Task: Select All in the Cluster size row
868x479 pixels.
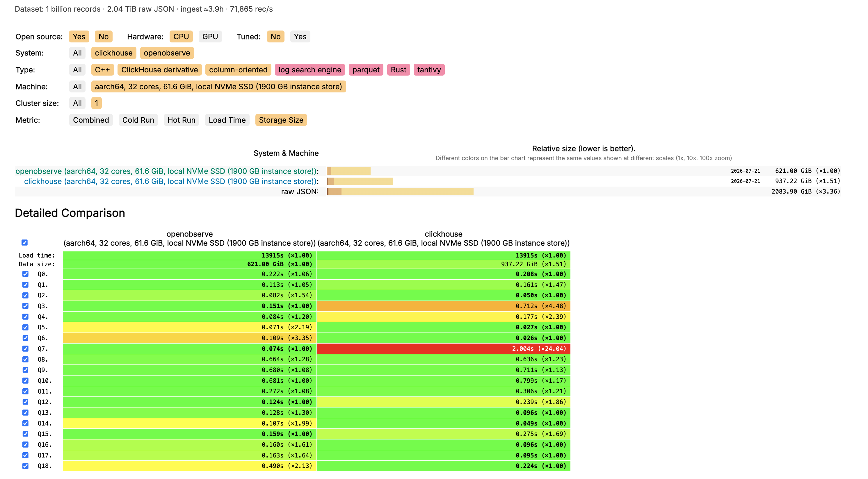Action: [77, 103]
